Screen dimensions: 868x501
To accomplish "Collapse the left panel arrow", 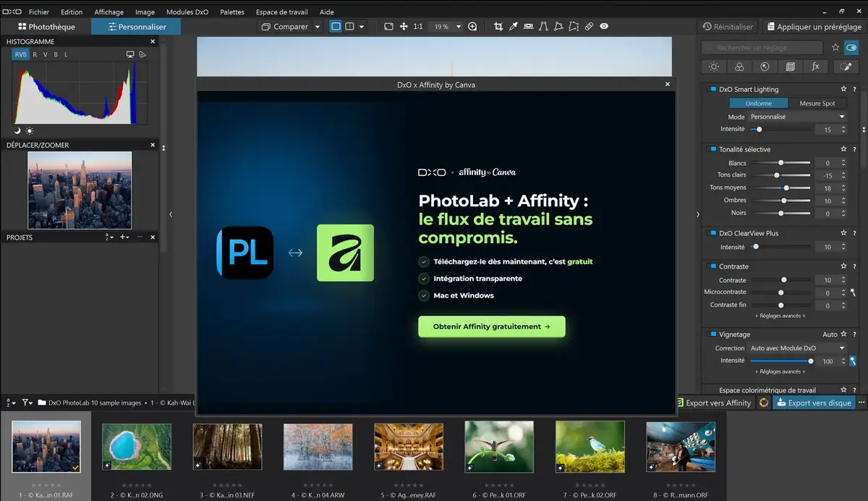I will pos(171,214).
